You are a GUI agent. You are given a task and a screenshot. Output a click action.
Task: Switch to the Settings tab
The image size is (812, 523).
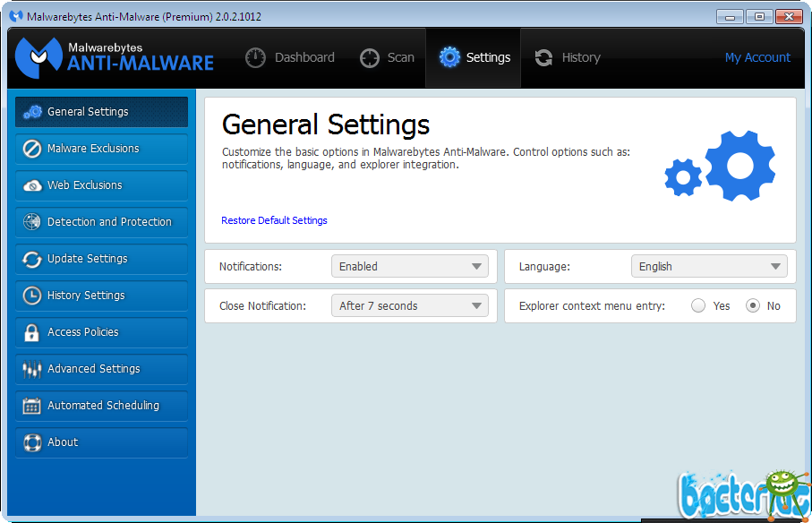click(474, 57)
